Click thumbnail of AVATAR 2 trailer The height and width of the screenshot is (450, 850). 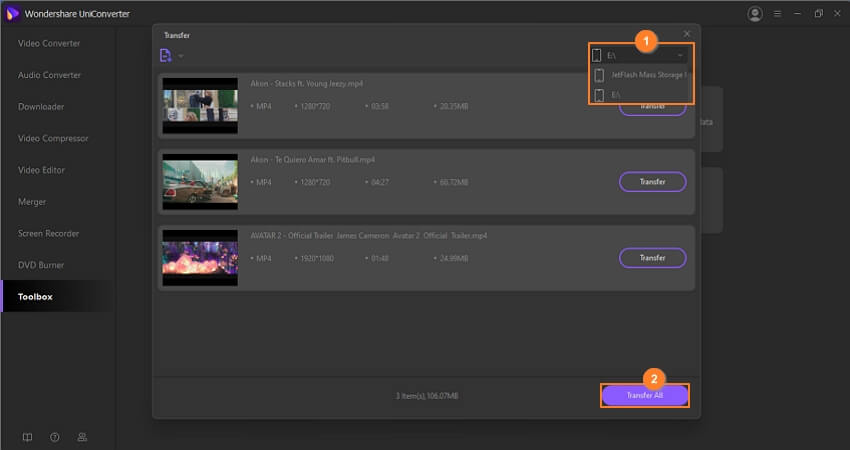200,258
